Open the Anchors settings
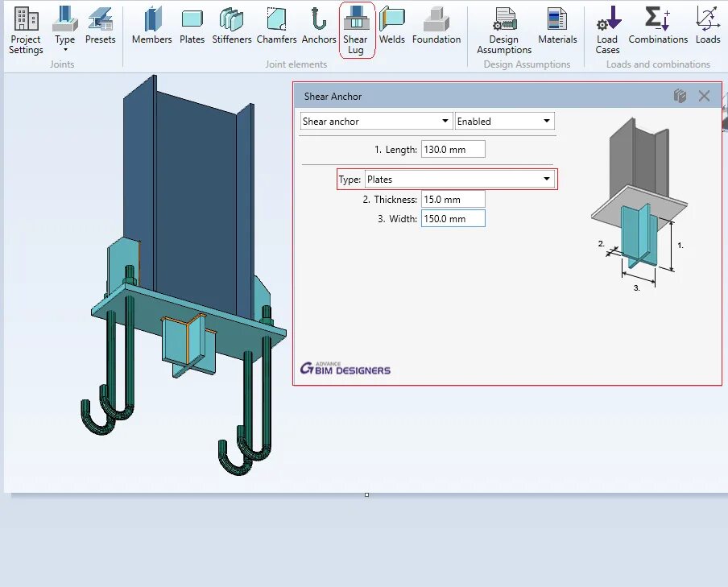This screenshot has width=728, height=587. (x=319, y=26)
